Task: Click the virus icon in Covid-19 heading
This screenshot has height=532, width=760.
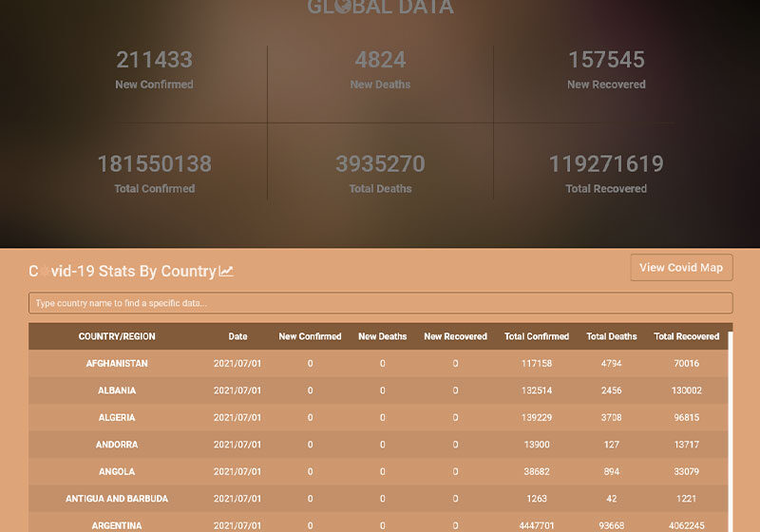Action: point(42,272)
